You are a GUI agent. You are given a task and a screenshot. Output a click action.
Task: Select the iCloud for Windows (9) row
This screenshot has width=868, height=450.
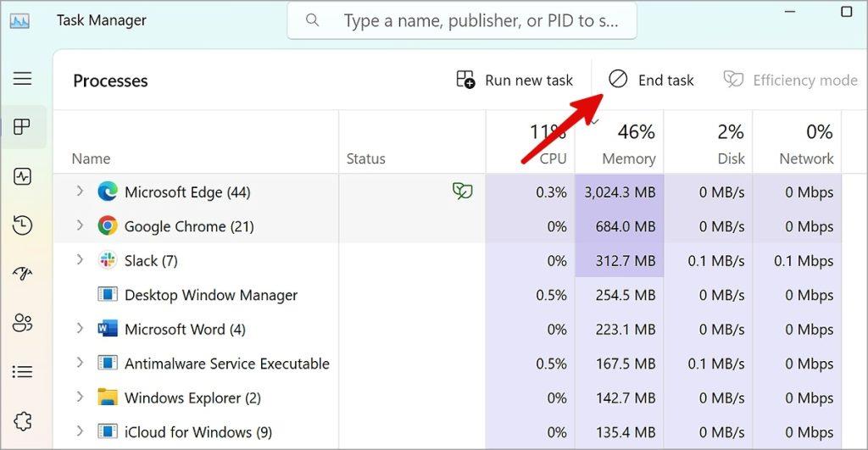click(448, 431)
